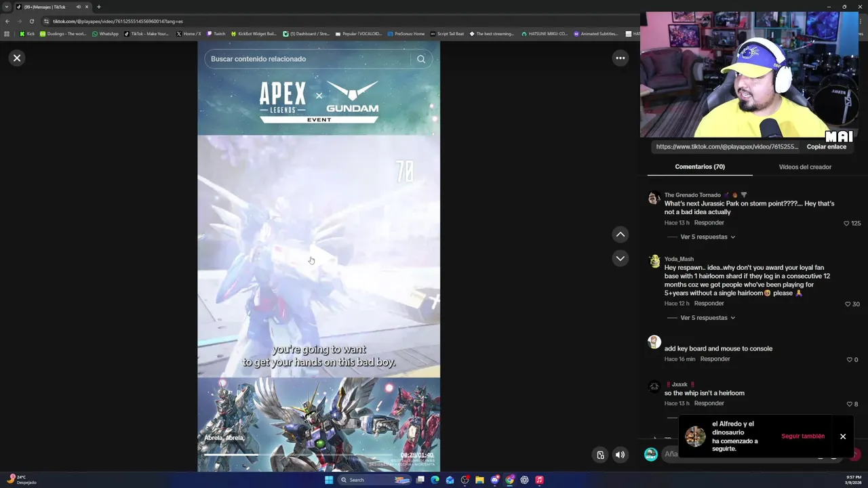Click el Alfredo y el dinosaurio avatar

pyautogui.click(x=695, y=436)
